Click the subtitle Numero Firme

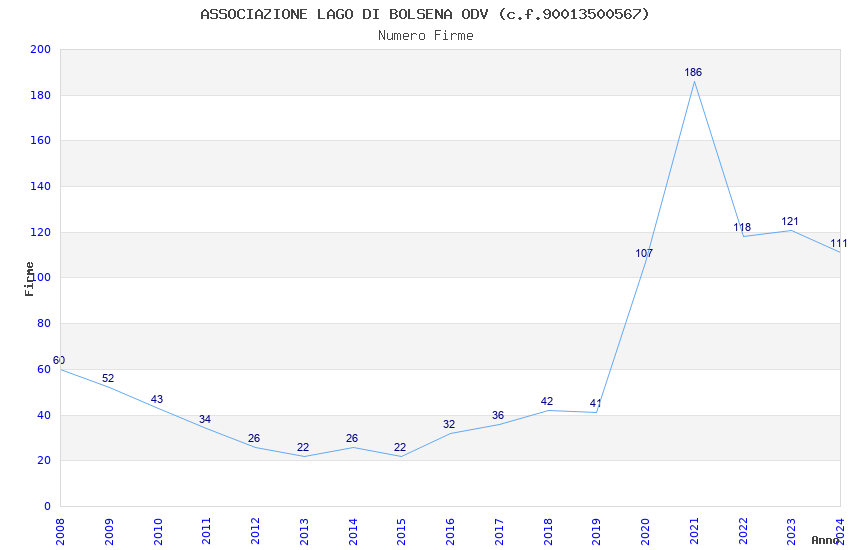coord(426,36)
